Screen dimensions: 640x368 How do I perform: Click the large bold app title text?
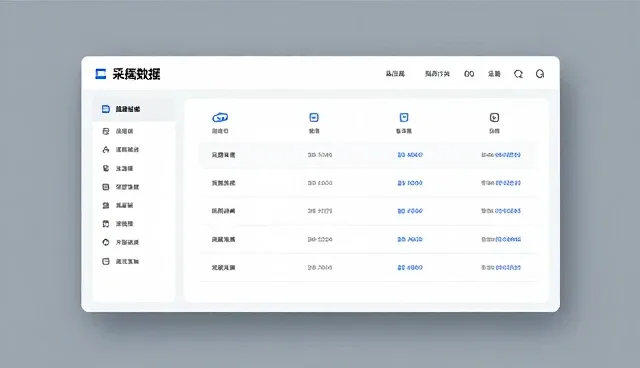click(136, 74)
